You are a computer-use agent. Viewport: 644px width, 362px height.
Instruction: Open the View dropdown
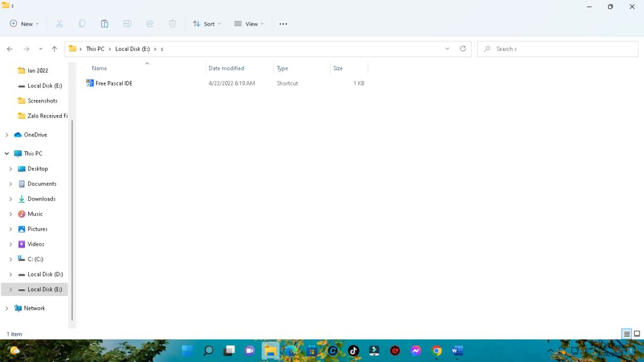[x=249, y=24]
